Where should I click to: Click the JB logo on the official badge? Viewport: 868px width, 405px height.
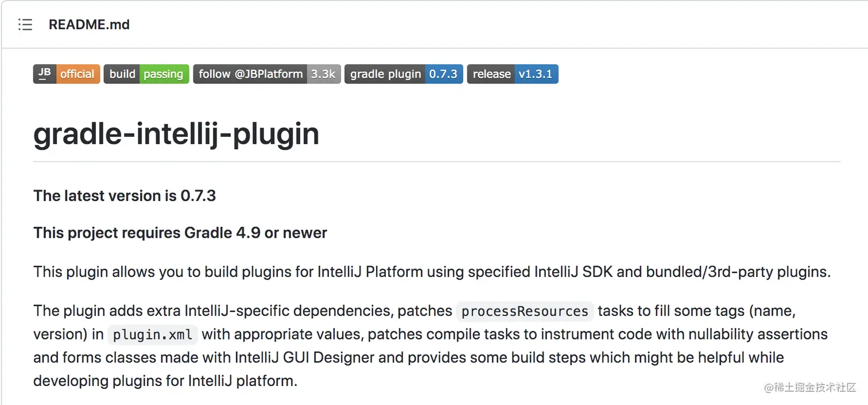tap(44, 74)
